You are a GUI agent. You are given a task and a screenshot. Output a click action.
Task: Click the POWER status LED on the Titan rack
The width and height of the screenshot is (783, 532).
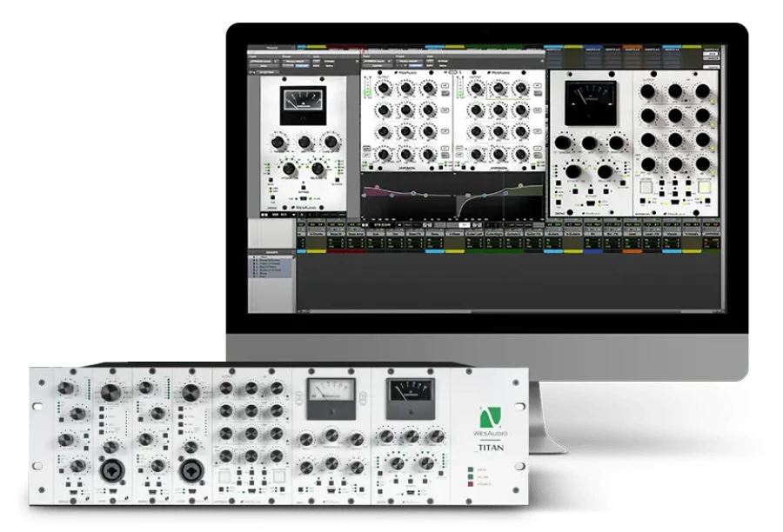pyautogui.click(x=471, y=483)
